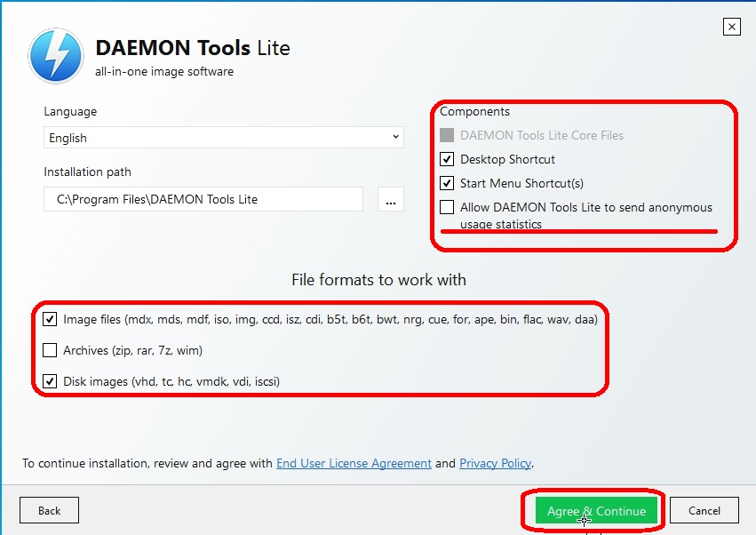Open the Privacy Policy link
The image size is (756, 535).
pos(495,463)
